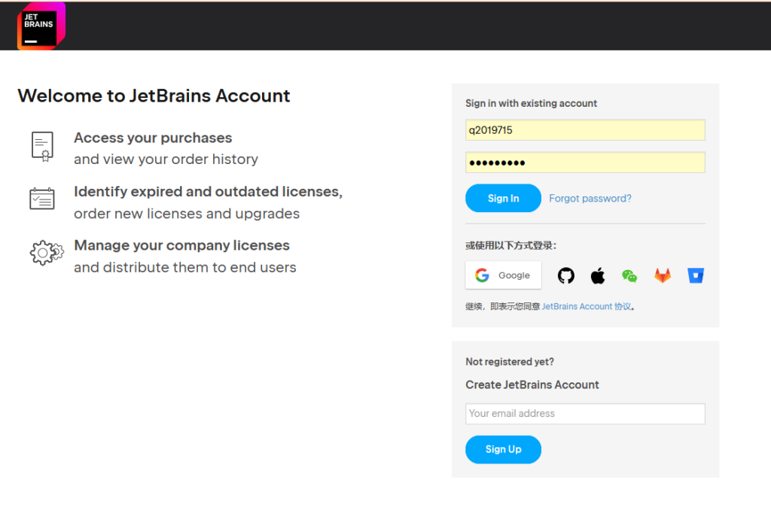Click the purchases certificate icon

tap(42, 145)
